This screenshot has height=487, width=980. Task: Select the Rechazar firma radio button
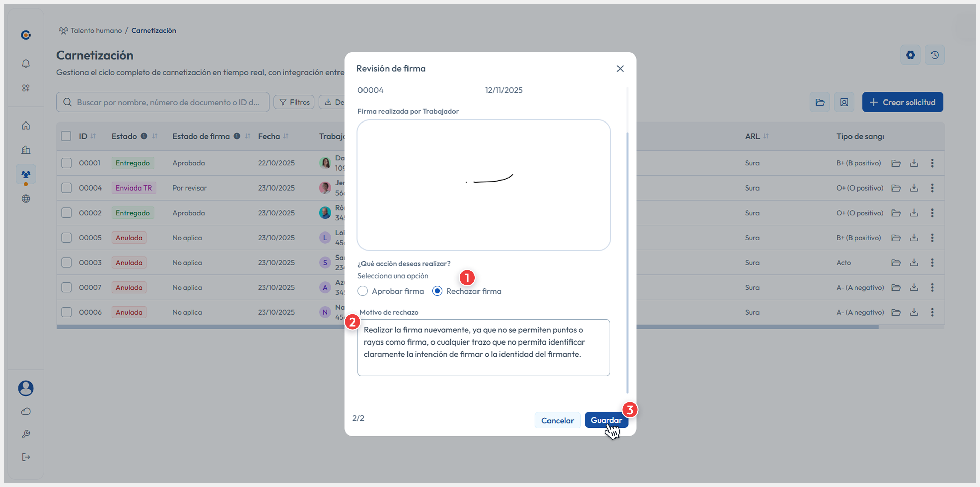tap(437, 291)
